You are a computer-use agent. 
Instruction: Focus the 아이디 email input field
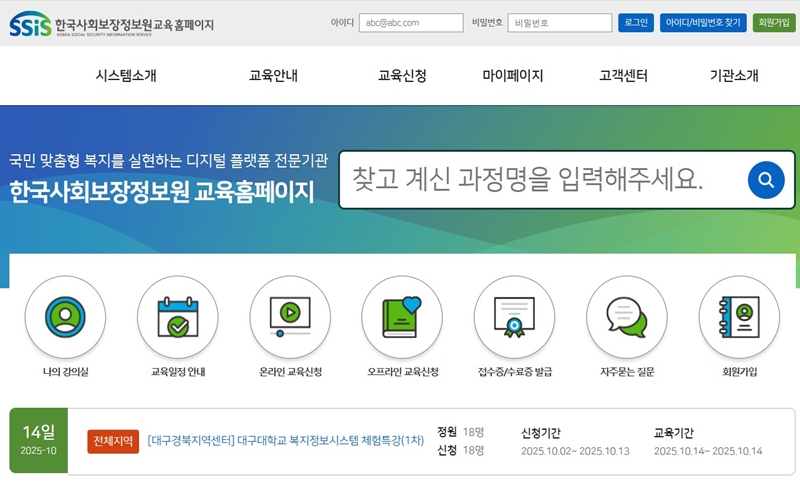(x=411, y=23)
